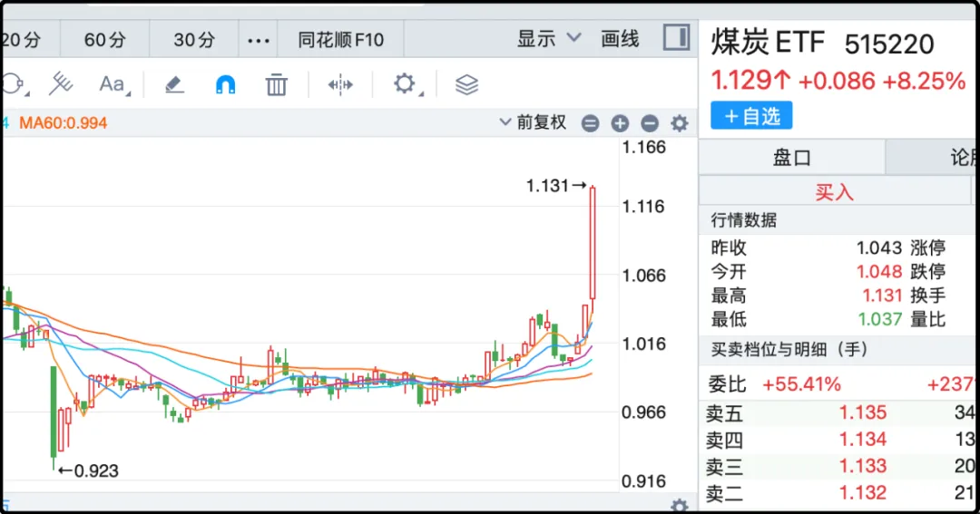980x514 pixels.
Task: Toggle the magnet snap tool
Action: pos(225,85)
